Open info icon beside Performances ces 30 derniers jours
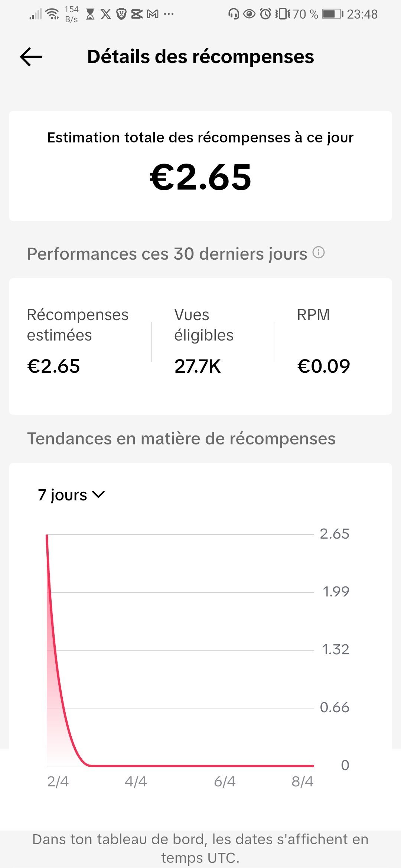This screenshot has width=401, height=868. coord(319,253)
